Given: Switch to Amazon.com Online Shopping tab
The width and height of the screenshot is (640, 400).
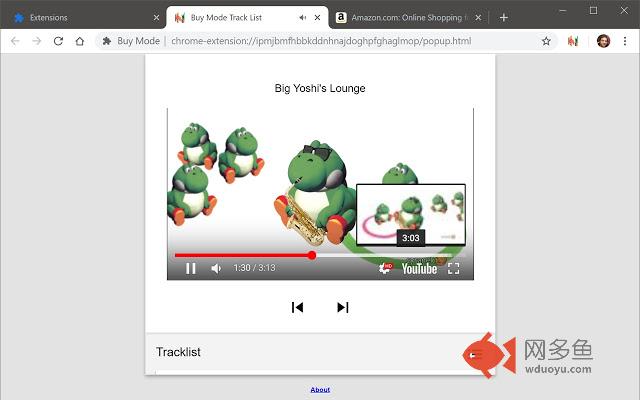Looking at the screenshot, I should pyautogui.click(x=408, y=18).
